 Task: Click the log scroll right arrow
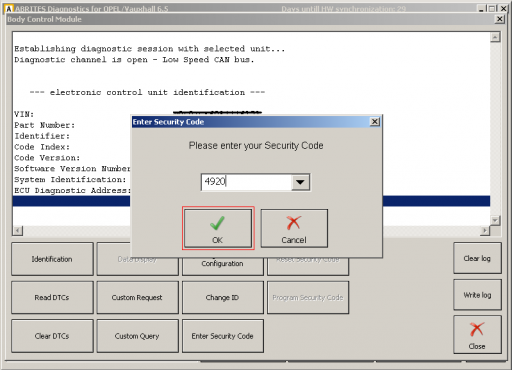pos(485,230)
